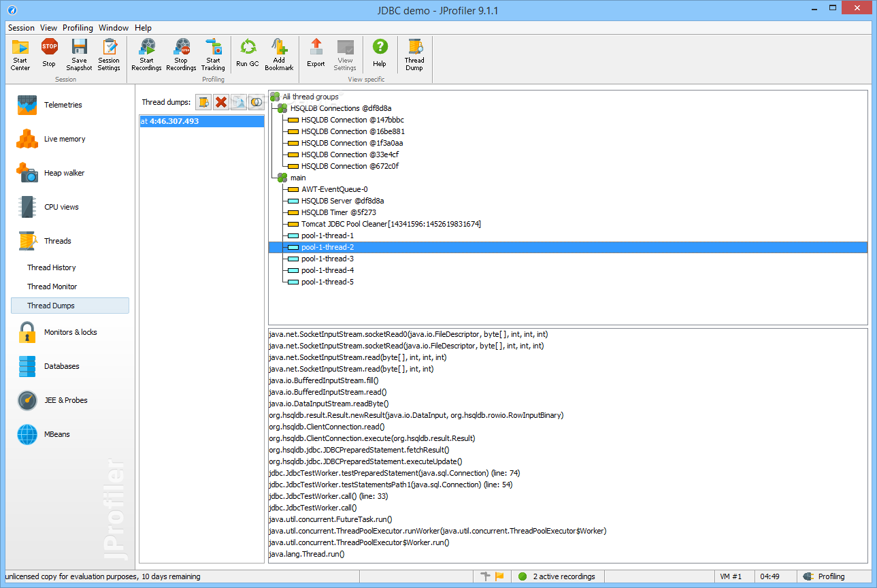Open Session Settings from the toolbar
Screen dimensions: 877x588
point(109,54)
